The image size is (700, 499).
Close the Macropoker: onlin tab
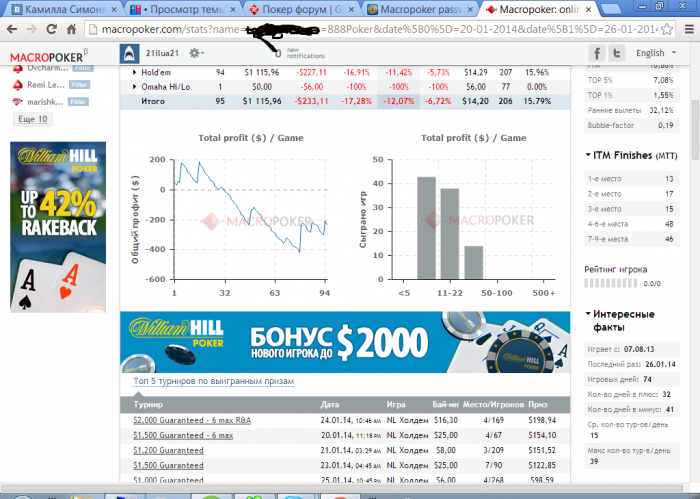pyautogui.click(x=589, y=9)
